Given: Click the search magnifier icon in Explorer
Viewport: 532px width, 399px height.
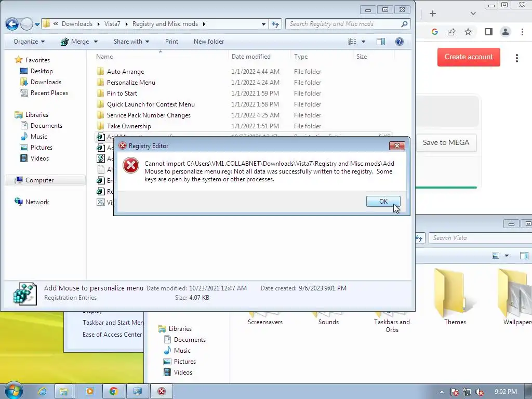Looking at the screenshot, I should (x=404, y=24).
